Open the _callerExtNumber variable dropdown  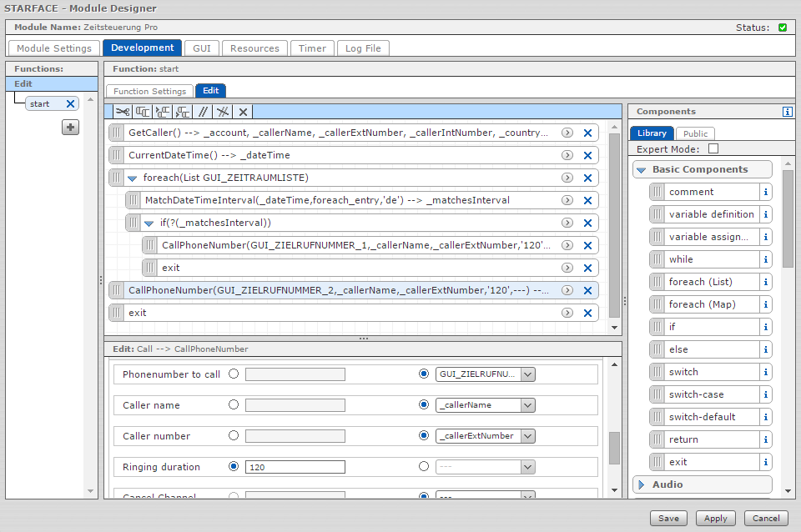[526, 436]
